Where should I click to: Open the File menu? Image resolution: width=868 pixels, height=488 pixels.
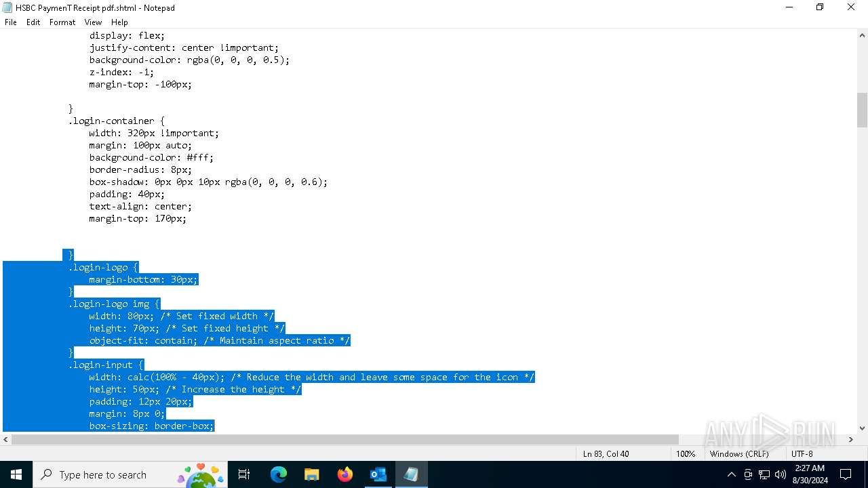(x=11, y=22)
